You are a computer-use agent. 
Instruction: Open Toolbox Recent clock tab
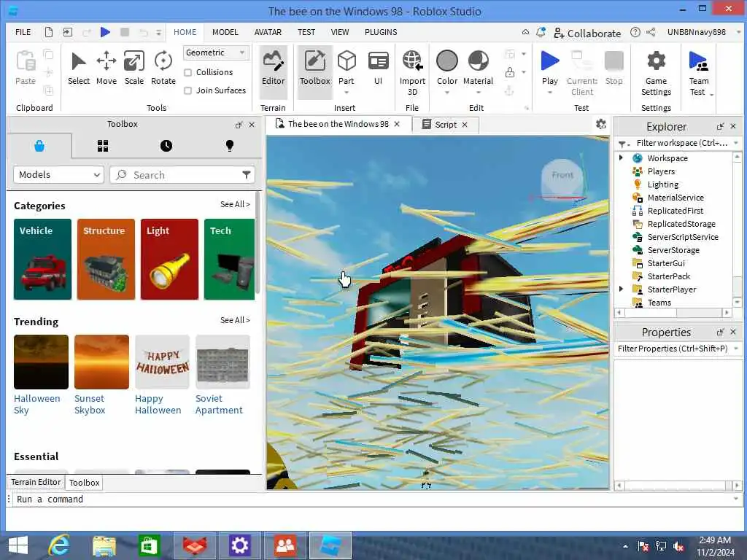166,146
